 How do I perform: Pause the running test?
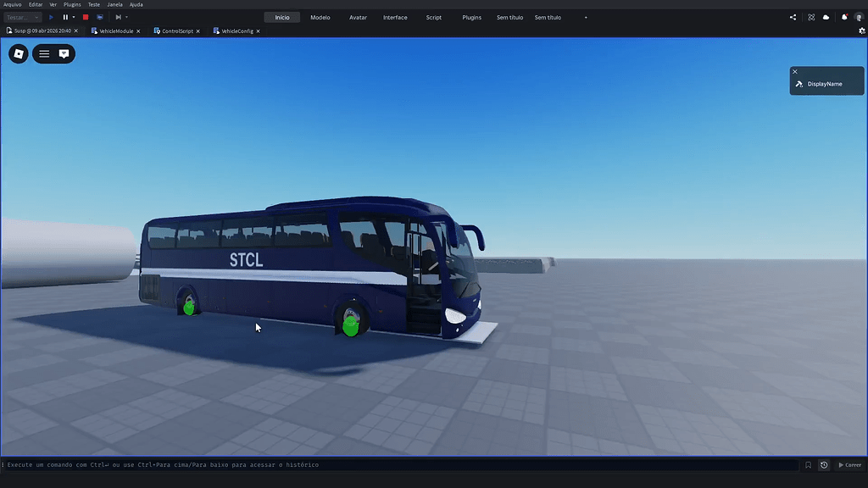coord(65,17)
